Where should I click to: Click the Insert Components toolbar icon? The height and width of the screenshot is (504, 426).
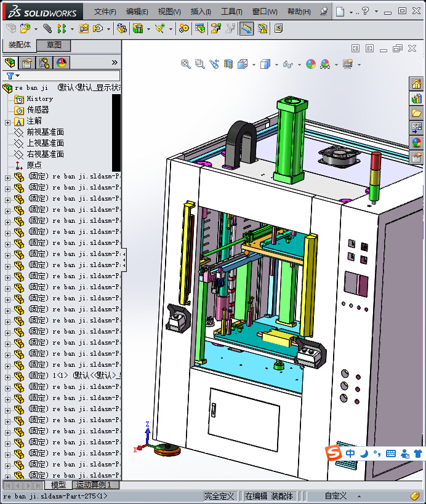(x=25, y=28)
